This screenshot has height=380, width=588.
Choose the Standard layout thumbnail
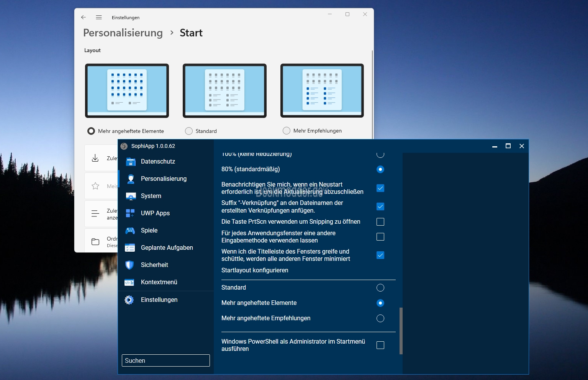click(224, 91)
